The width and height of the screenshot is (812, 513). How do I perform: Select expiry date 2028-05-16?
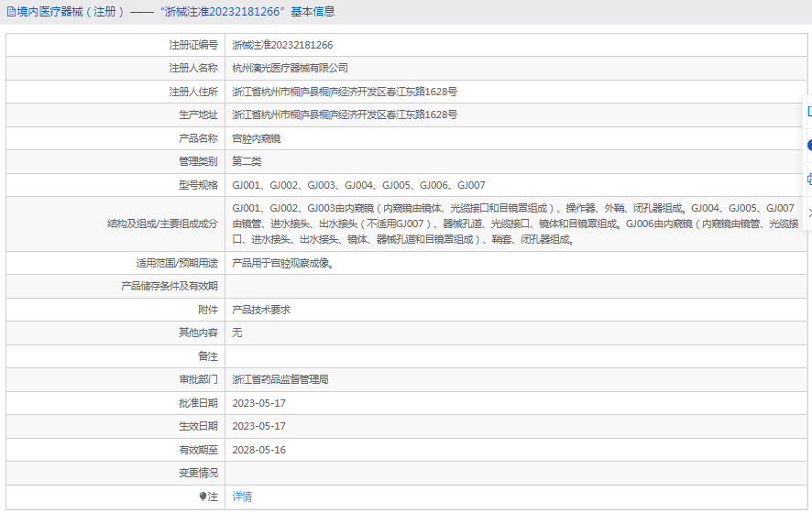click(x=259, y=450)
